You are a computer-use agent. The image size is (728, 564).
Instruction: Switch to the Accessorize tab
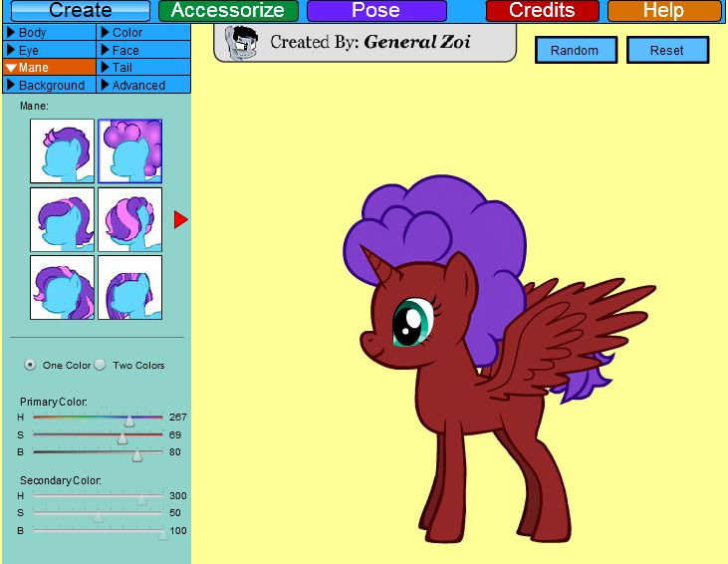(228, 10)
